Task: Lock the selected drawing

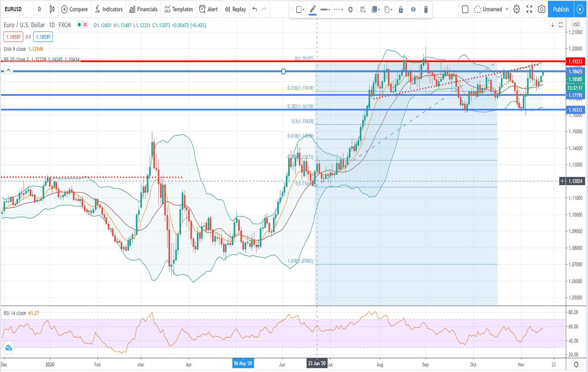Action: coord(401,9)
